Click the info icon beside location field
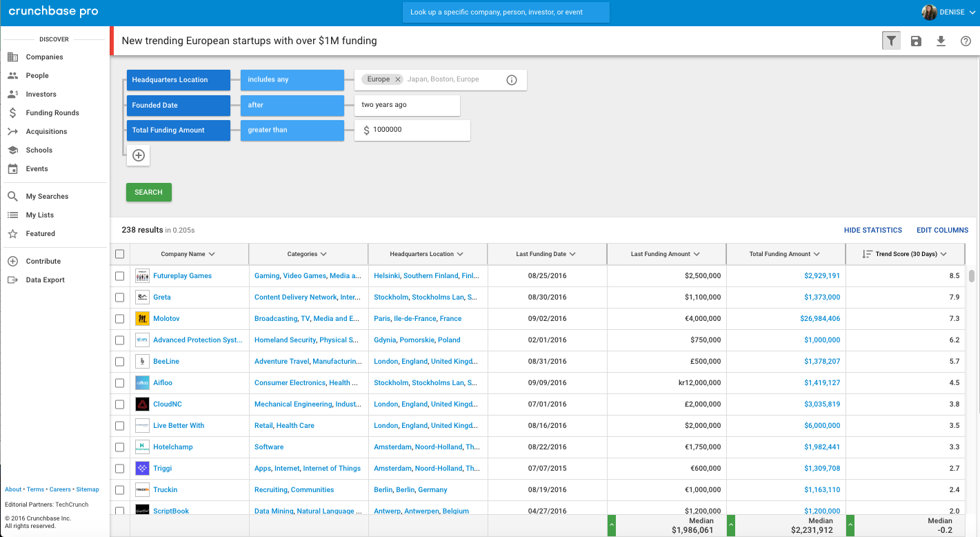Viewport: 980px width, 537px height. click(512, 80)
